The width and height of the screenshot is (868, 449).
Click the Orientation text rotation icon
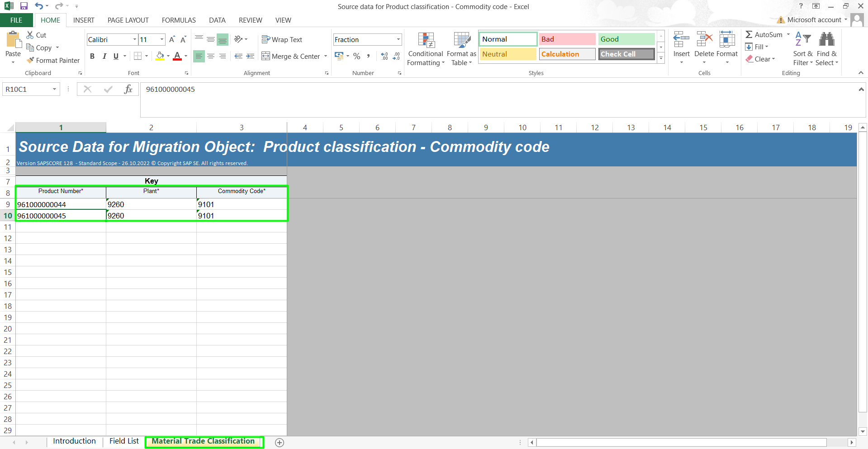pos(238,40)
